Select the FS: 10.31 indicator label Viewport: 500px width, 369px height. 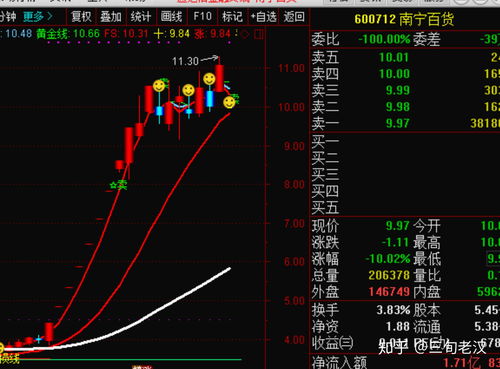click(126, 34)
